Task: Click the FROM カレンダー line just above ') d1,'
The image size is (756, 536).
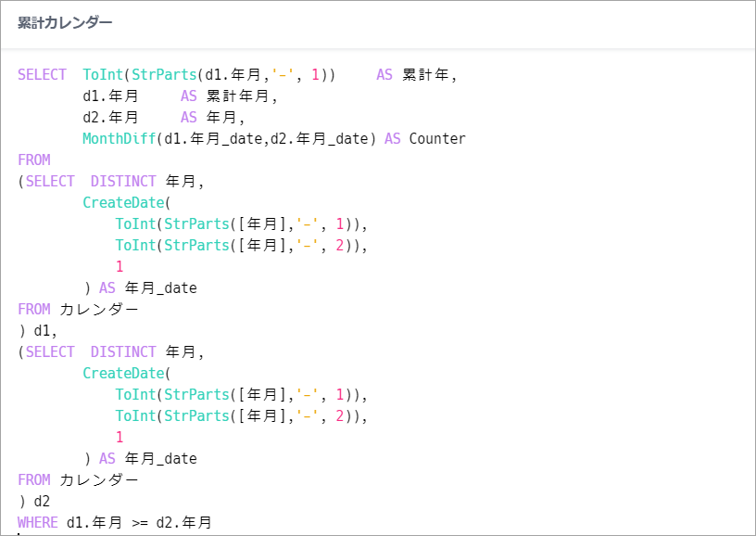Action: (78, 309)
